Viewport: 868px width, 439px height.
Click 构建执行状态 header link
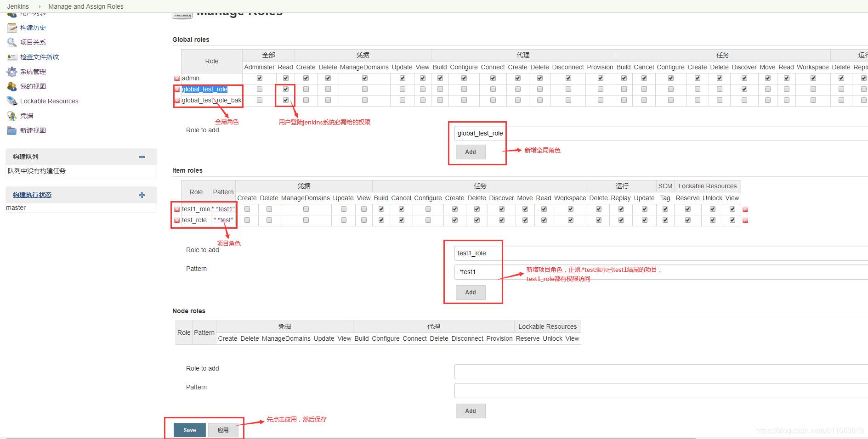pyautogui.click(x=32, y=195)
